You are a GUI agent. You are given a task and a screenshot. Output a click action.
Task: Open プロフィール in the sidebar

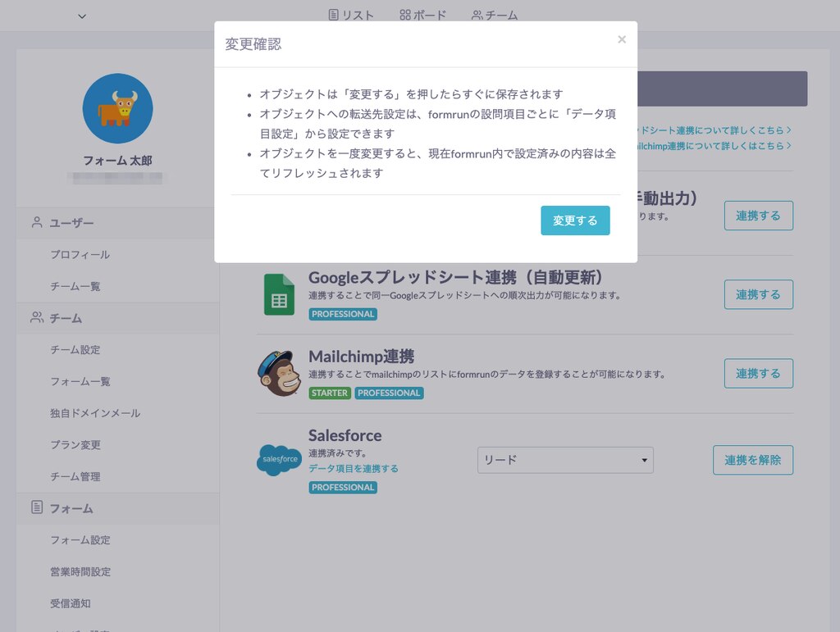click(80, 255)
